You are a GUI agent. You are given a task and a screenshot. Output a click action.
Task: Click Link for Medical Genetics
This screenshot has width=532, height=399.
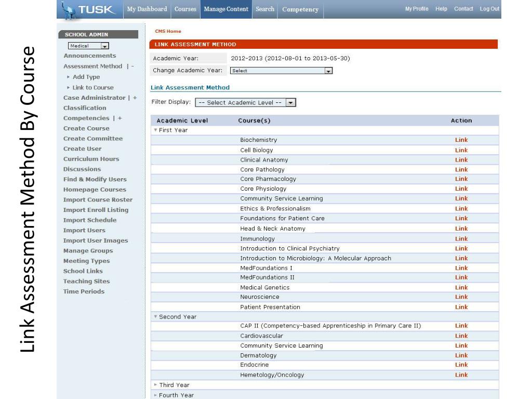click(461, 287)
